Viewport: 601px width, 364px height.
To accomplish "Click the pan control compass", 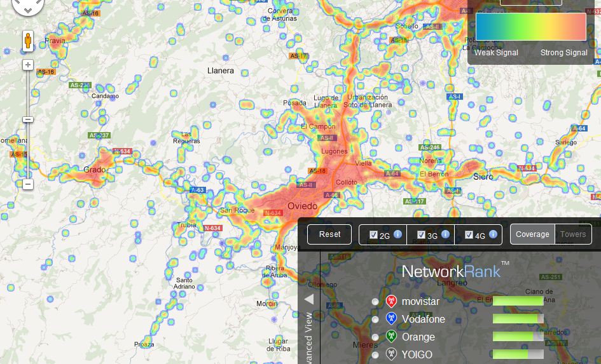I will pyautogui.click(x=27, y=5).
